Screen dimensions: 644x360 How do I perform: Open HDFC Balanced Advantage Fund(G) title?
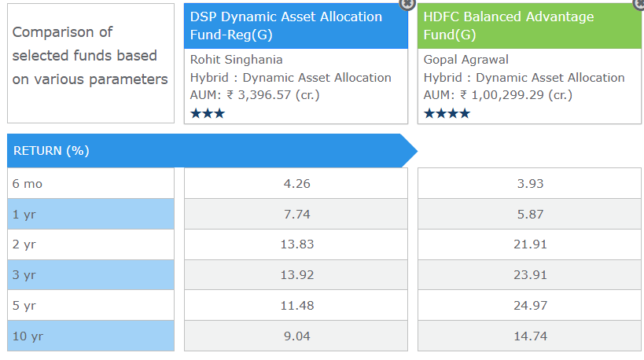[x=509, y=26]
